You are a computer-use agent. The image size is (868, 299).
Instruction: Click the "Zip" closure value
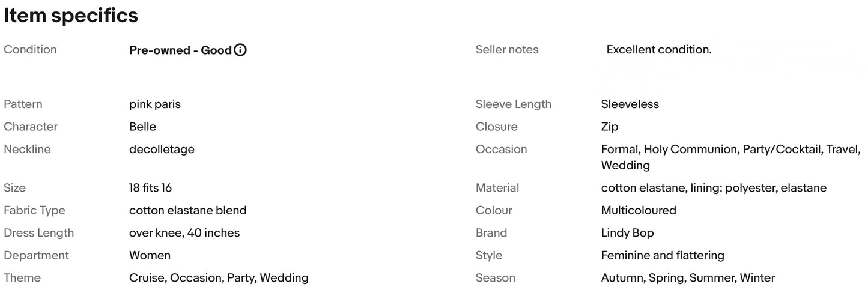click(x=609, y=127)
